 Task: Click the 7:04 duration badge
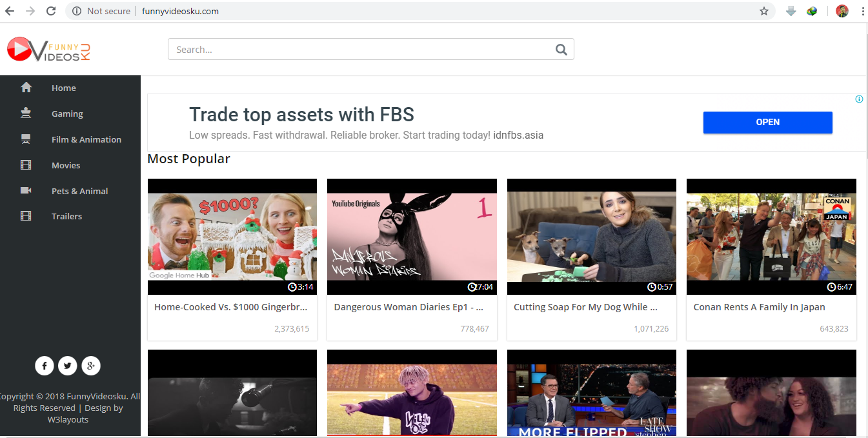[x=480, y=287]
